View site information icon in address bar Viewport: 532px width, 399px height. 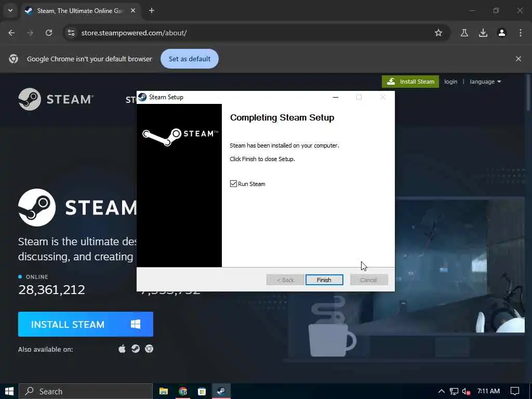(71, 33)
